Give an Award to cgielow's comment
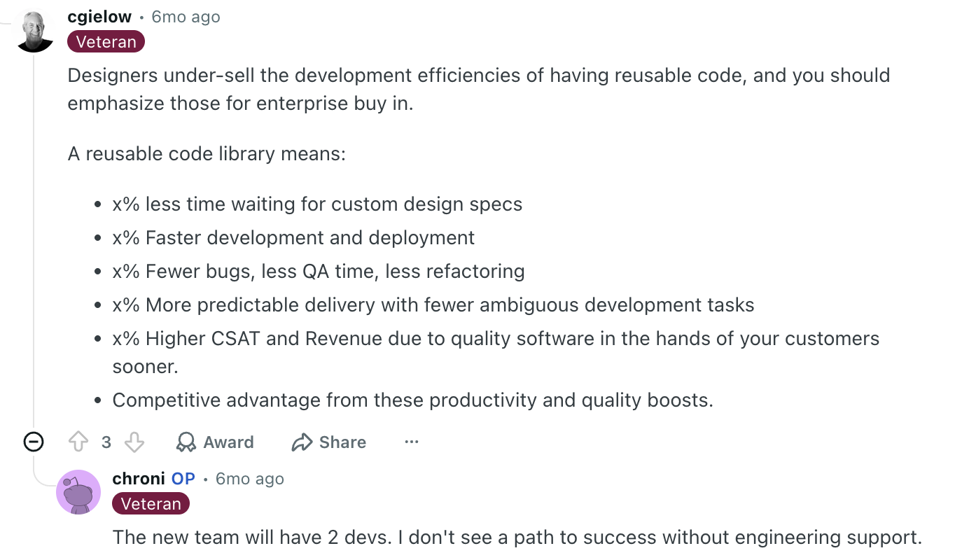The width and height of the screenshot is (969, 560). 215,442
